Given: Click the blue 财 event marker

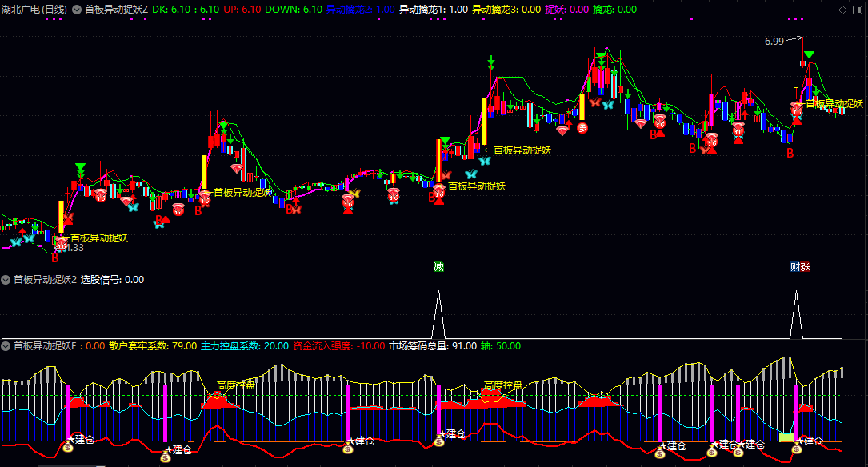Looking at the screenshot, I should 795,267.
